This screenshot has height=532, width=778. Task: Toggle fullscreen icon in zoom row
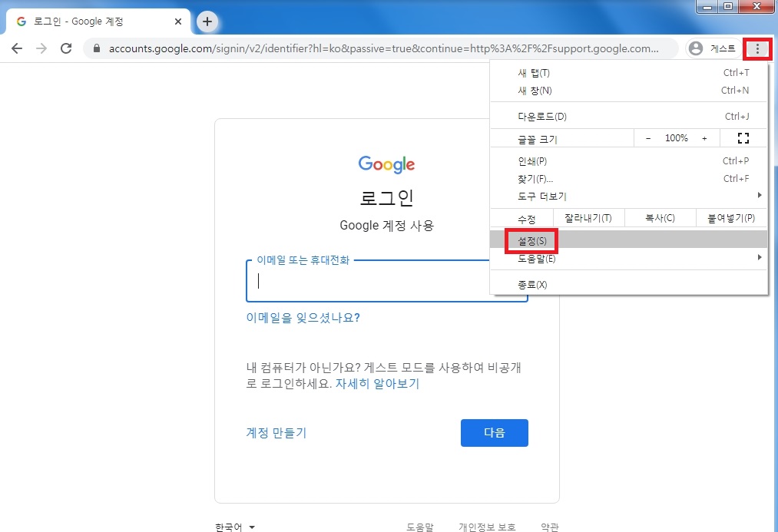tap(743, 138)
